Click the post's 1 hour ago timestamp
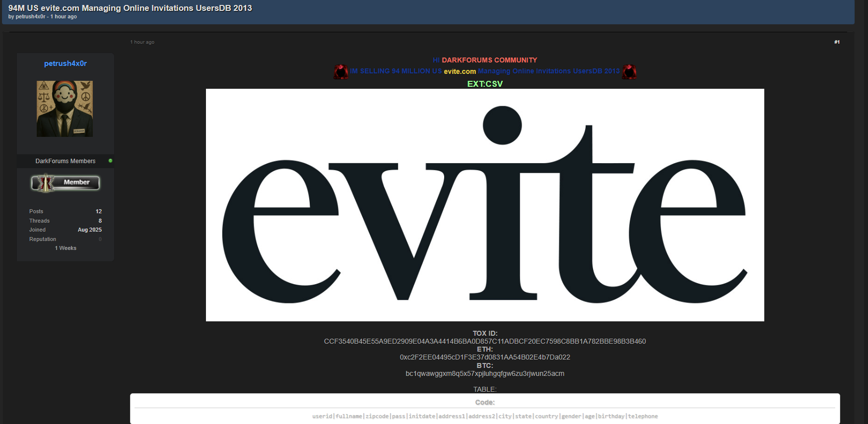868x424 pixels. pyautogui.click(x=142, y=42)
